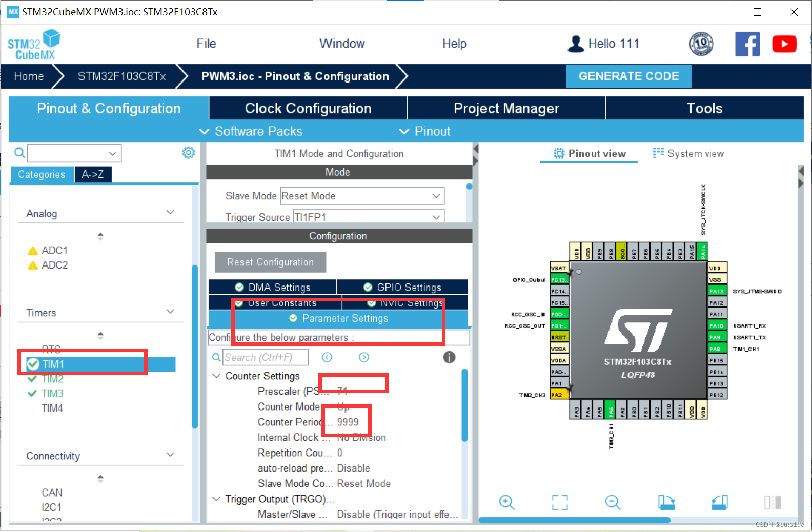The width and height of the screenshot is (812, 532).
Task: Toggle the split view icon in pinout toolbar
Action: pyautogui.click(x=773, y=502)
